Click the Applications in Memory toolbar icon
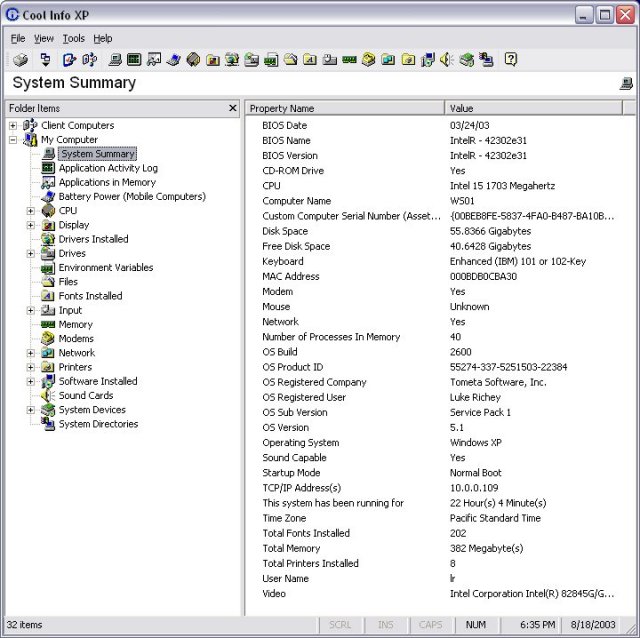This screenshot has width=640, height=638. [154, 60]
